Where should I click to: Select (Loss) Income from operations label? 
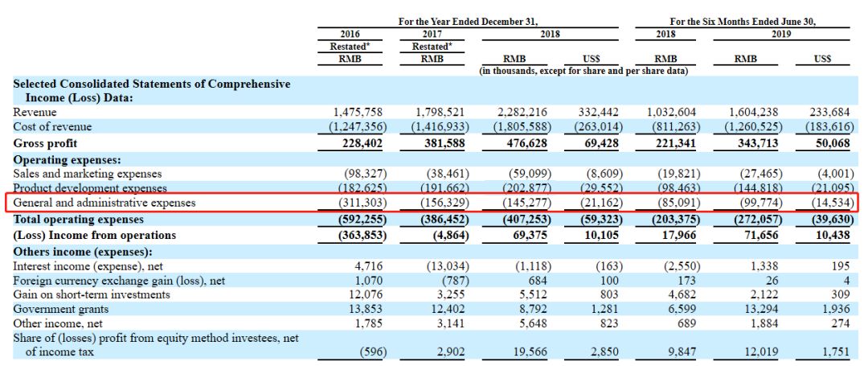(x=94, y=236)
